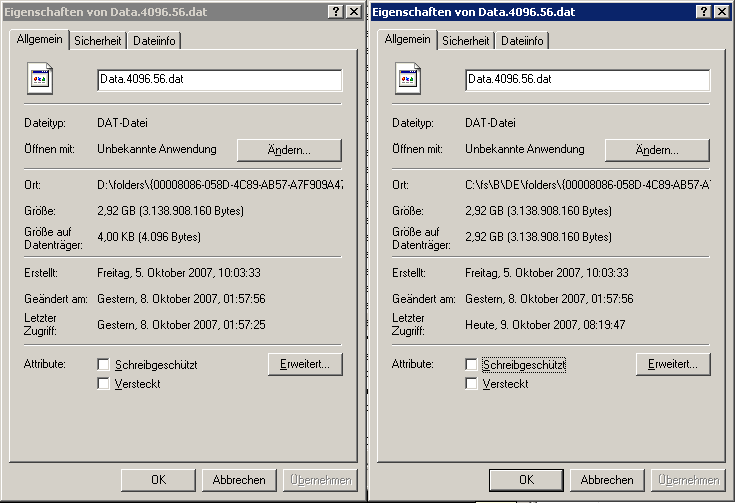Switch to the Sicherheit tab in the left dialog
Screen dimensions: 735x503
coord(98,41)
